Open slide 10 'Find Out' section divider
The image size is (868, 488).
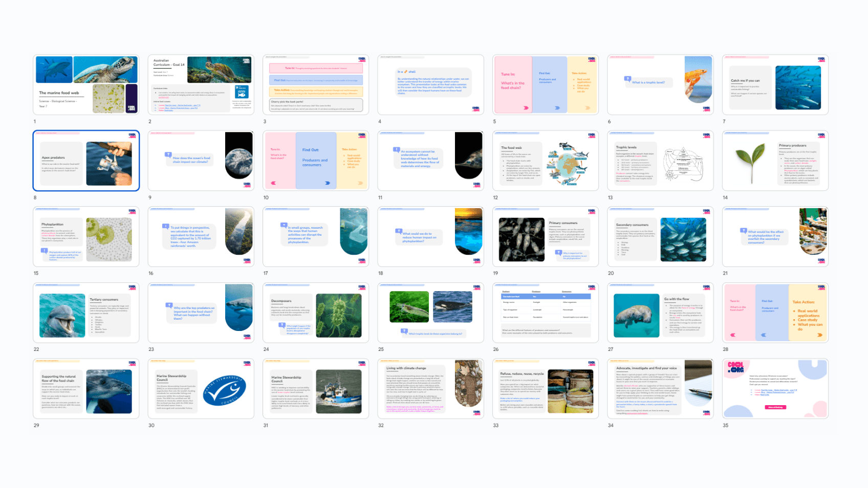point(316,161)
